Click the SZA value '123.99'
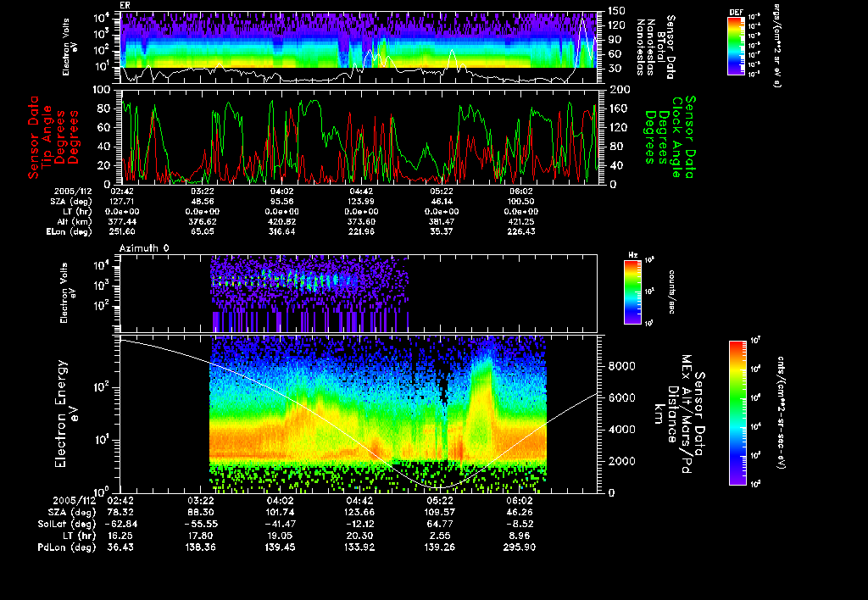Image resolution: width=868 pixels, height=600 pixels. coord(361,202)
